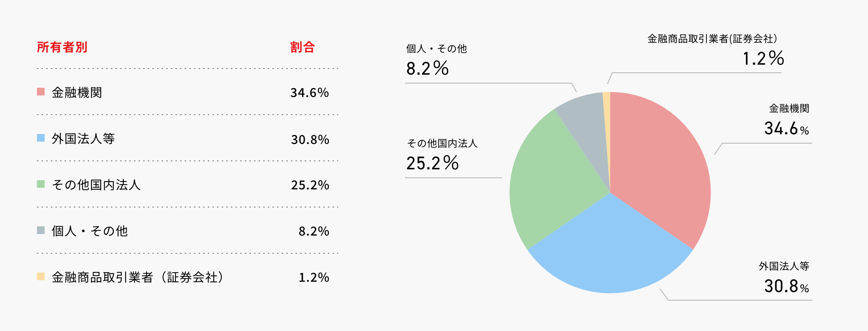Click the 8.2% chart callout label
The width and height of the screenshot is (868, 331).
[x=427, y=69]
